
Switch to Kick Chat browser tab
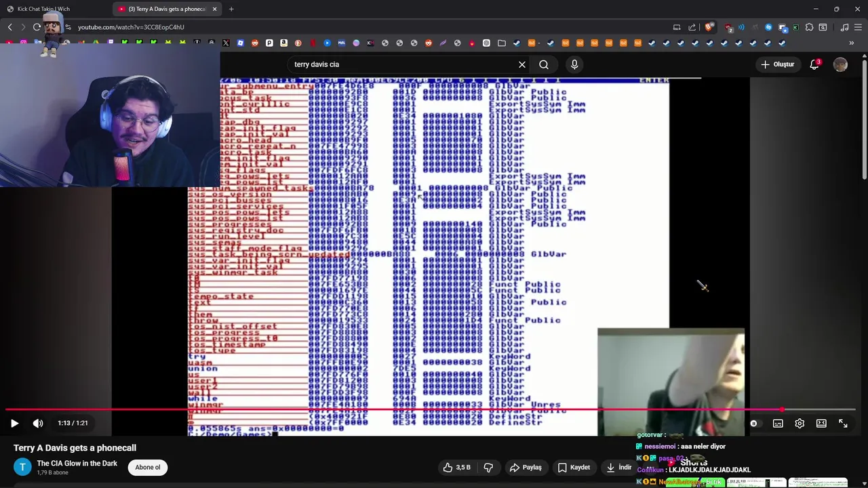[43, 9]
